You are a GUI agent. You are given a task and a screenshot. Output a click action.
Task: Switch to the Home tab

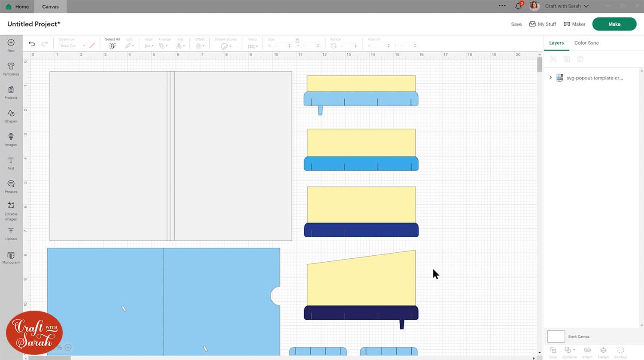tap(18, 6)
